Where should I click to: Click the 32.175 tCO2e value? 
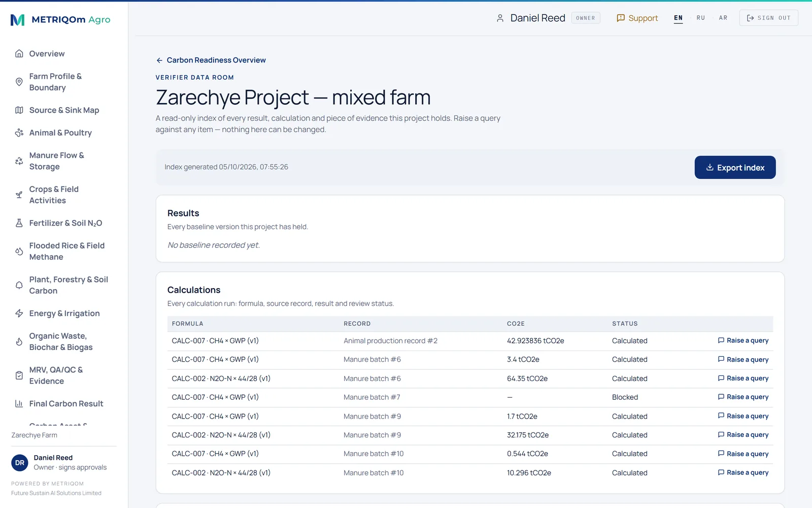[x=528, y=435]
